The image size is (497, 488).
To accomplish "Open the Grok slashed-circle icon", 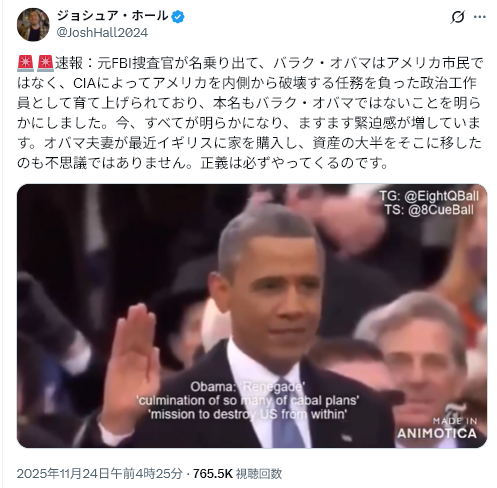I will point(457,17).
